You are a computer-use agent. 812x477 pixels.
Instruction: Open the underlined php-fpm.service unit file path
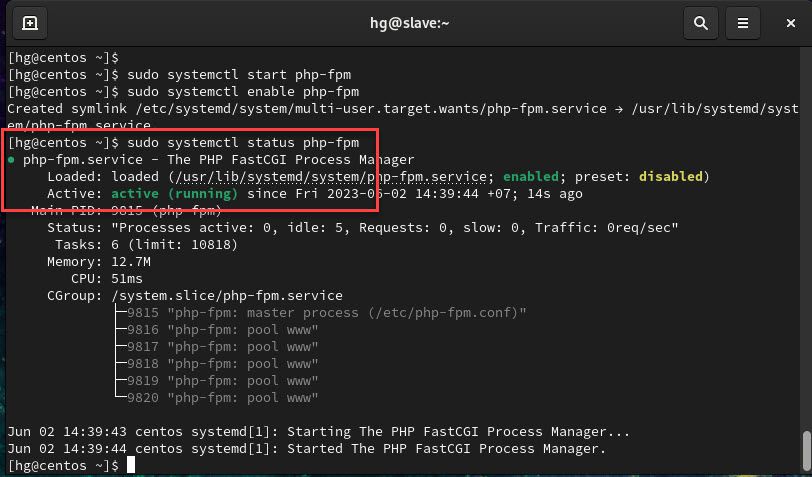331,177
